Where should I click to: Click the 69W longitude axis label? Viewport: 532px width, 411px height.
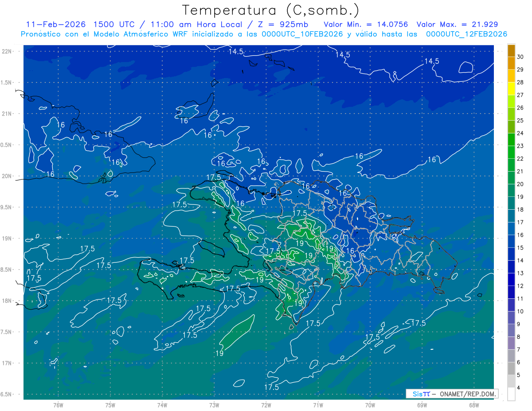pos(422,405)
